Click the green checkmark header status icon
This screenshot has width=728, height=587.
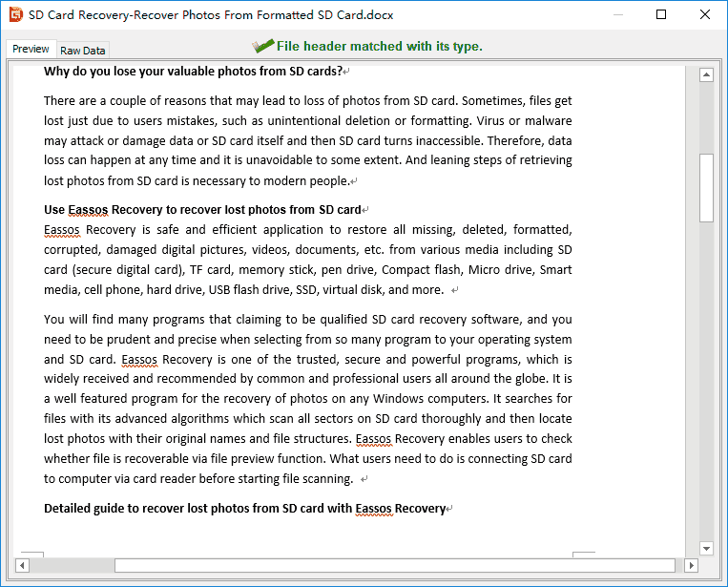pos(262,46)
